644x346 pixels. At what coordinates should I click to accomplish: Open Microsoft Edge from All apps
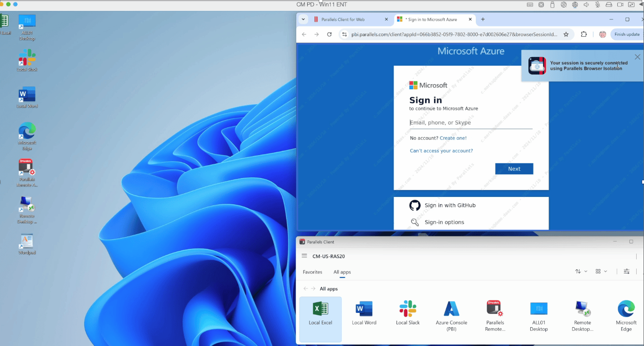tap(626, 316)
